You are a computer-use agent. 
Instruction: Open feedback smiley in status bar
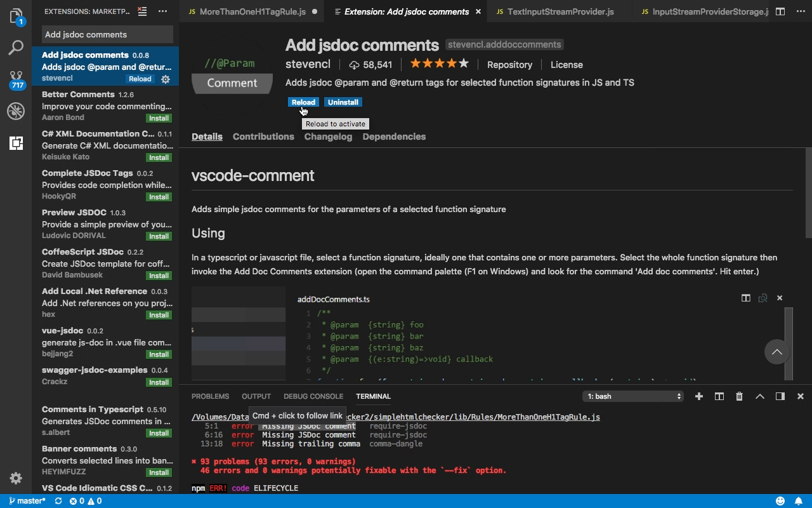click(780, 501)
